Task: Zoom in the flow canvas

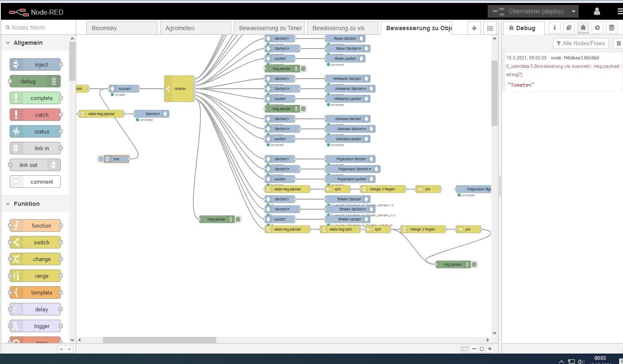Action: 490,349
